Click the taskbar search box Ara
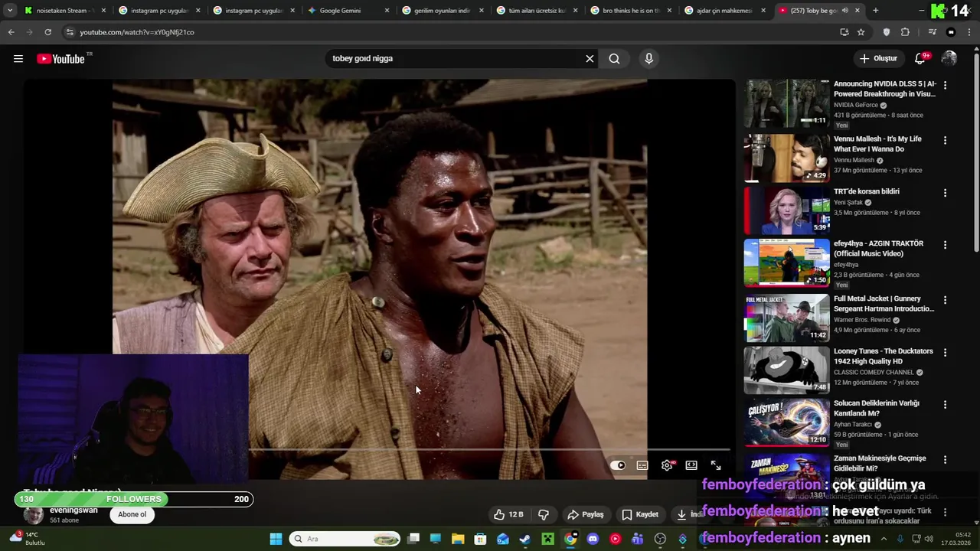Viewport: 980px width, 551px height. coord(346,539)
